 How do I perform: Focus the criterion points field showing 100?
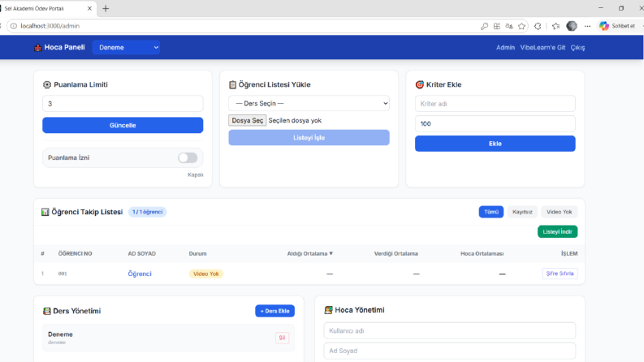click(495, 123)
